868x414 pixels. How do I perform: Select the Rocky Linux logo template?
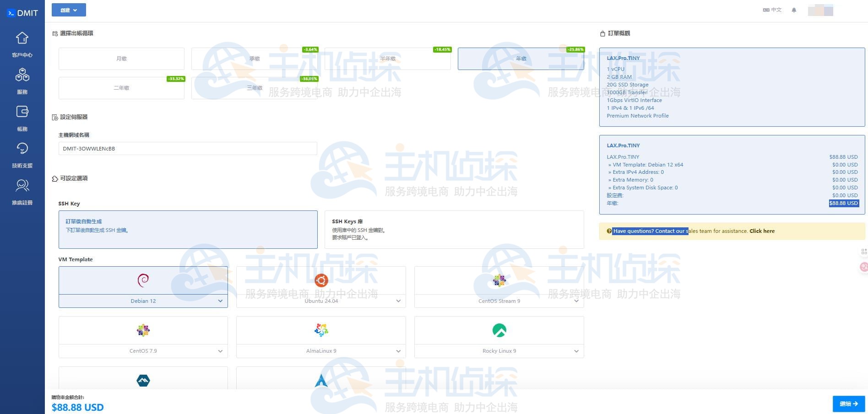pyautogui.click(x=499, y=330)
